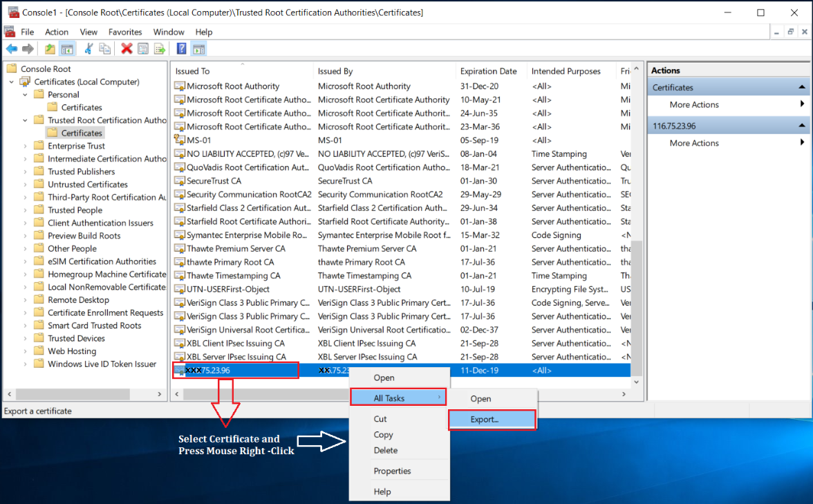The image size is (813, 504).
Task: Choose Export... from the All Tasks submenu
Action: 492,420
